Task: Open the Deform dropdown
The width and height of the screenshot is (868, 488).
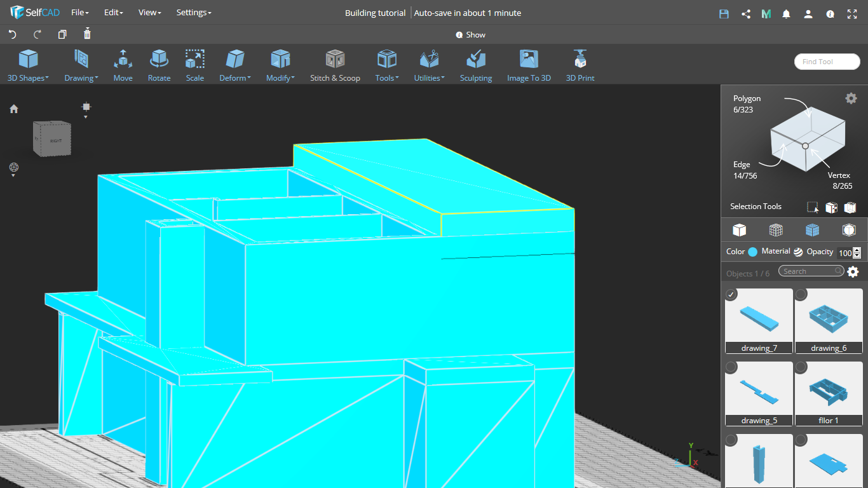Action: [x=235, y=66]
